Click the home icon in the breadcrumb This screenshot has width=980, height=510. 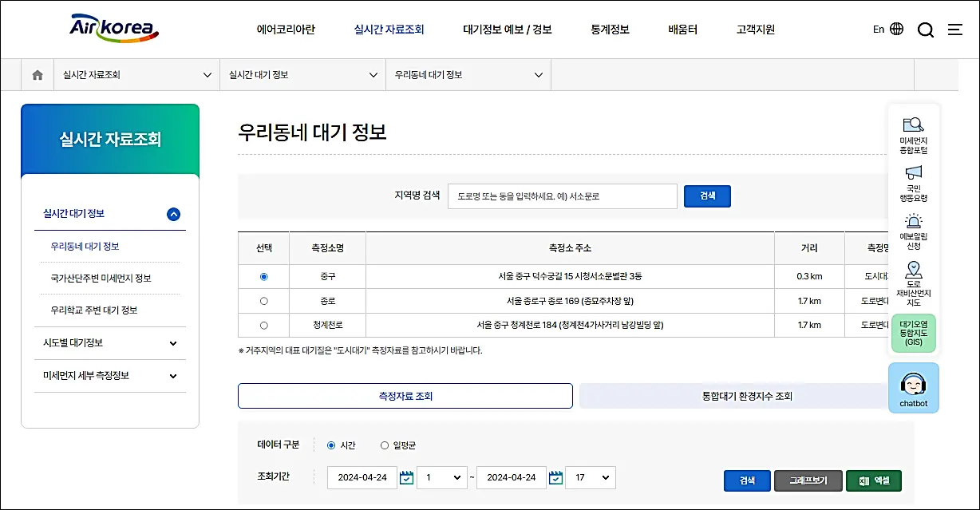click(x=37, y=73)
